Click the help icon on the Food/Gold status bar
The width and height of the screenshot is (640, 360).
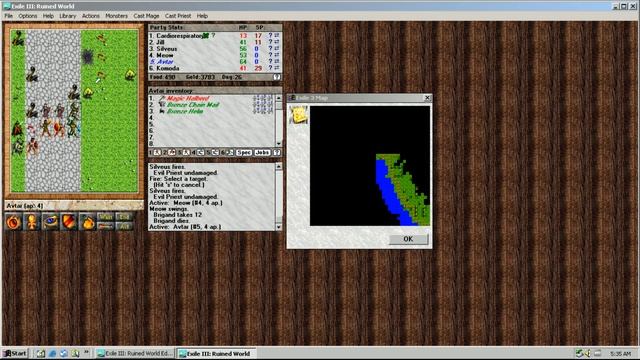277,77
